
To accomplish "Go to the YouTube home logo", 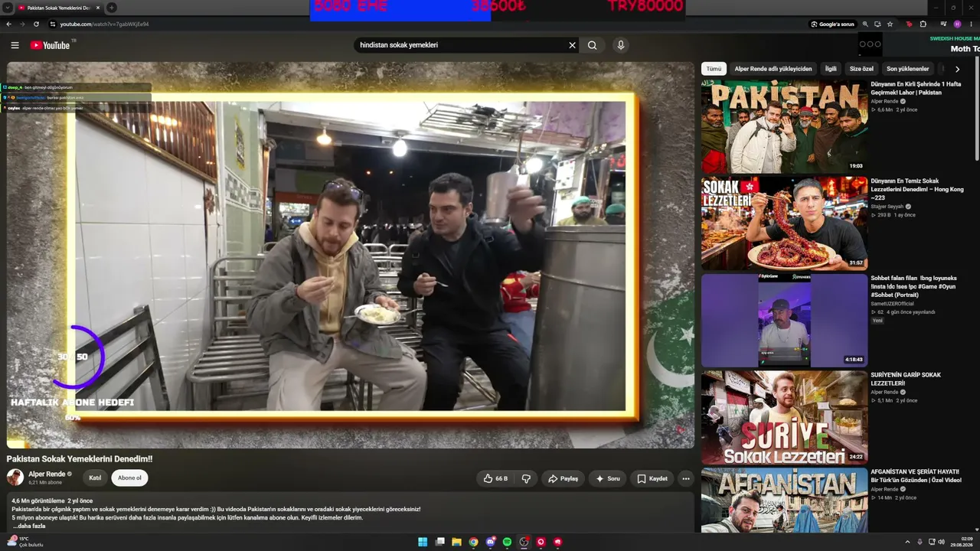I will [x=51, y=45].
